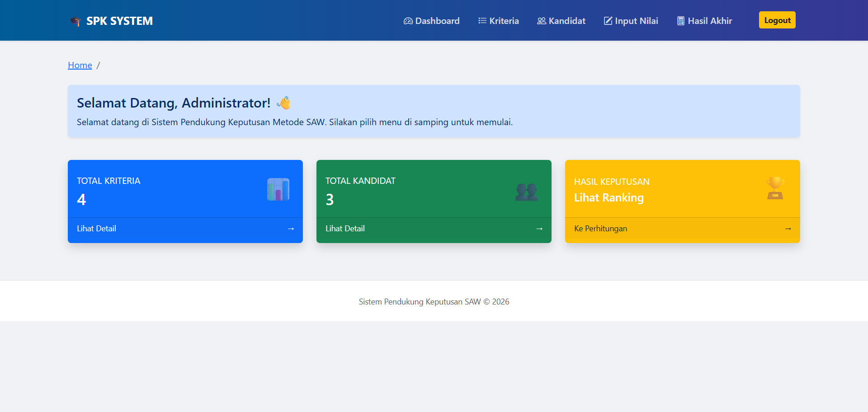868x412 pixels.
Task: Click the arrow beside Ke Perhitungan
Action: tap(788, 229)
